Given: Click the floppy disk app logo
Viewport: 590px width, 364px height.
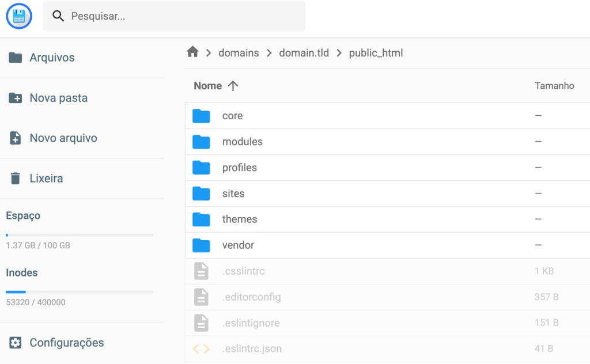Looking at the screenshot, I should click(x=19, y=16).
